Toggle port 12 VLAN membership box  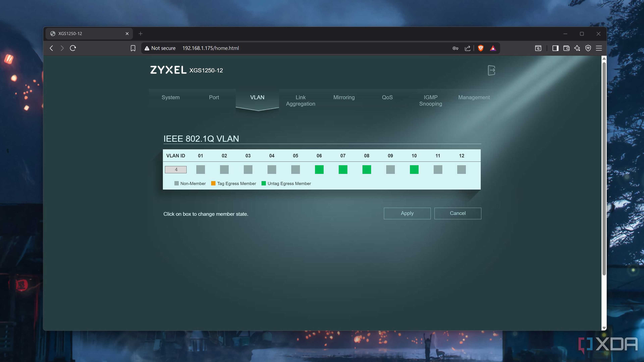click(x=462, y=169)
